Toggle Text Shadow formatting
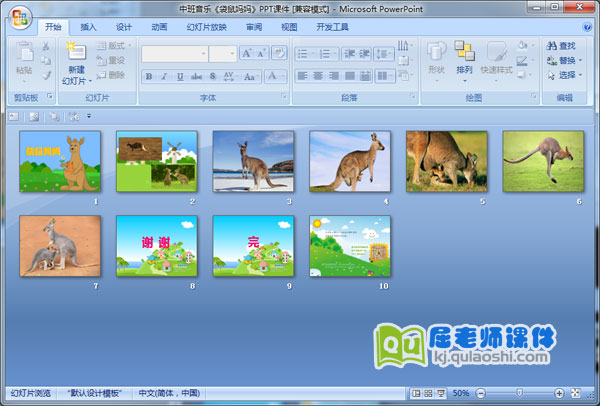600x406 pixels. (x=213, y=77)
